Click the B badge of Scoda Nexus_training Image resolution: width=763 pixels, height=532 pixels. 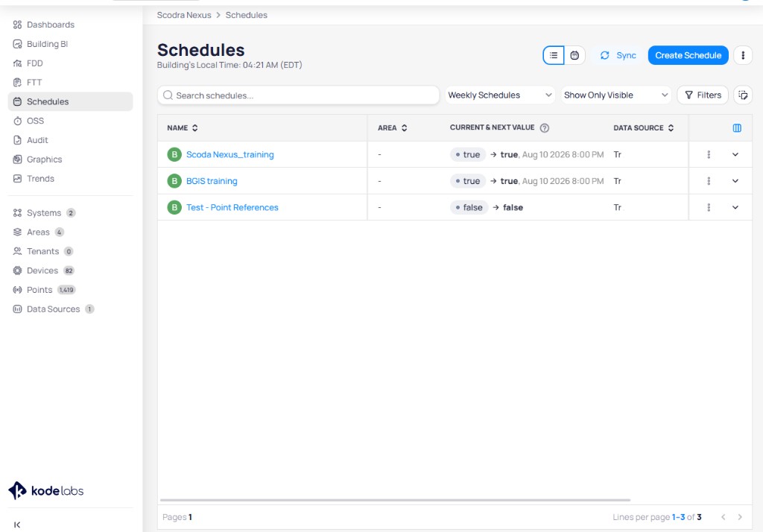(174, 155)
